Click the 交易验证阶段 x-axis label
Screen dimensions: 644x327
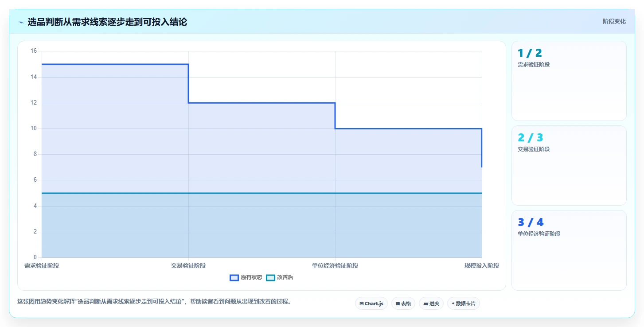pyautogui.click(x=188, y=265)
